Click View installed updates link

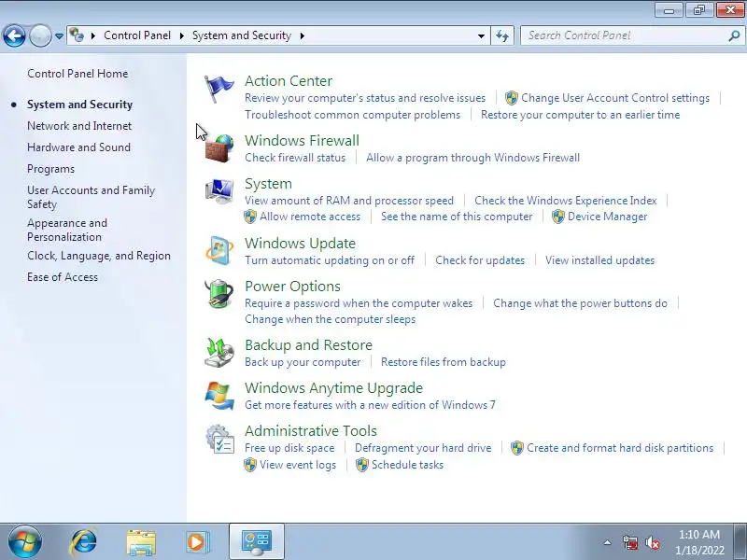coord(599,260)
